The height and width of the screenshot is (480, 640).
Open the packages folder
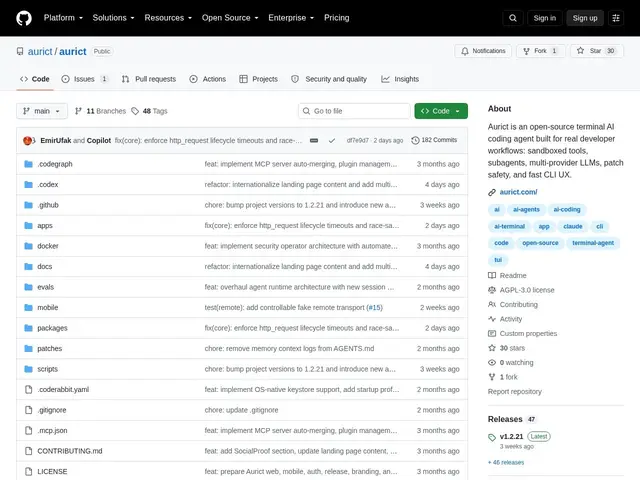pos(52,328)
